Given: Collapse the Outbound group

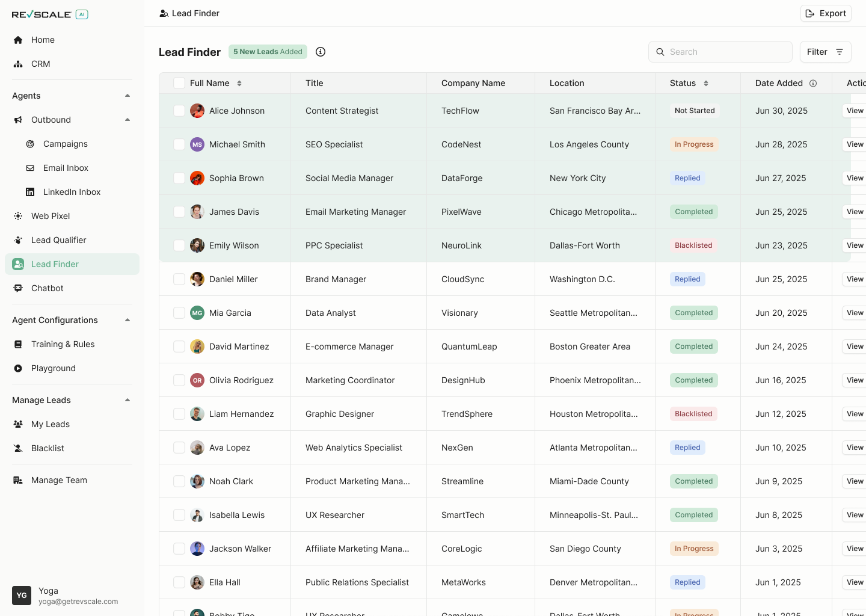Looking at the screenshot, I should tap(127, 120).
